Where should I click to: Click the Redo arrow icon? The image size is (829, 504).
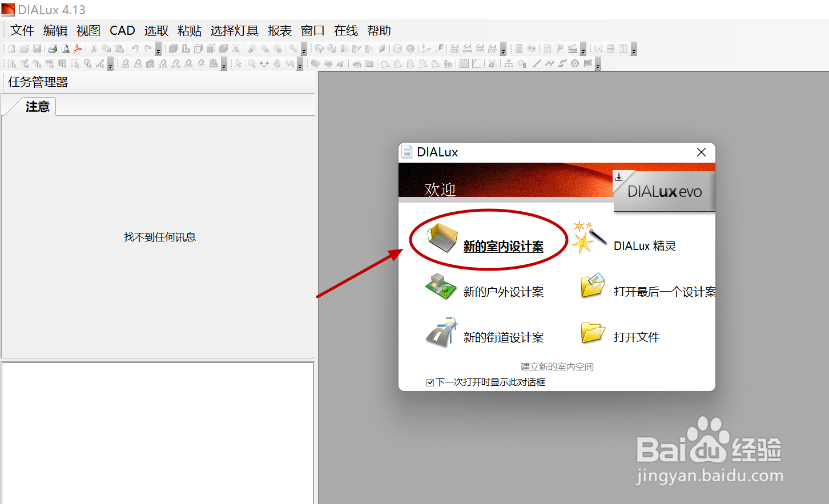click(x=148, y=49)
